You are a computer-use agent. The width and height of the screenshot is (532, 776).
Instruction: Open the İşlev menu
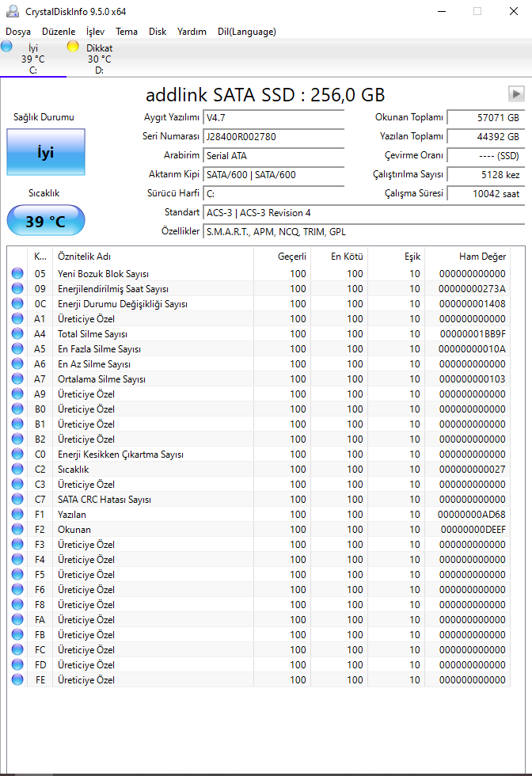95,32
